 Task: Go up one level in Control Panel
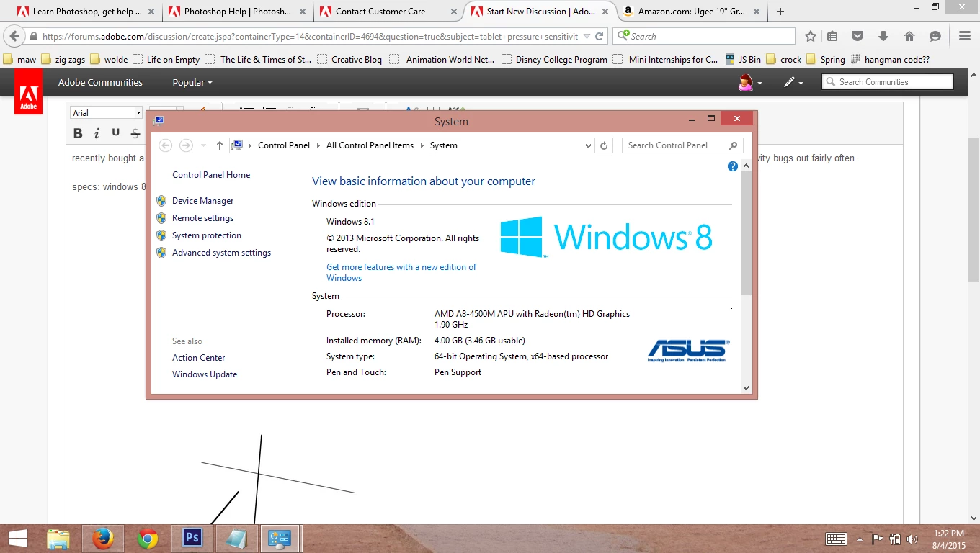coord(219,145)
